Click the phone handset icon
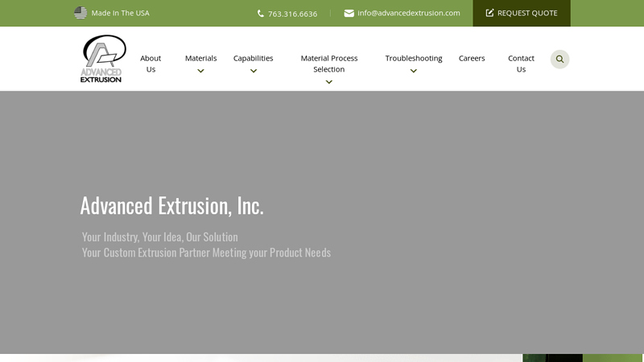This screenshot has height=362, width=644. 260,14
